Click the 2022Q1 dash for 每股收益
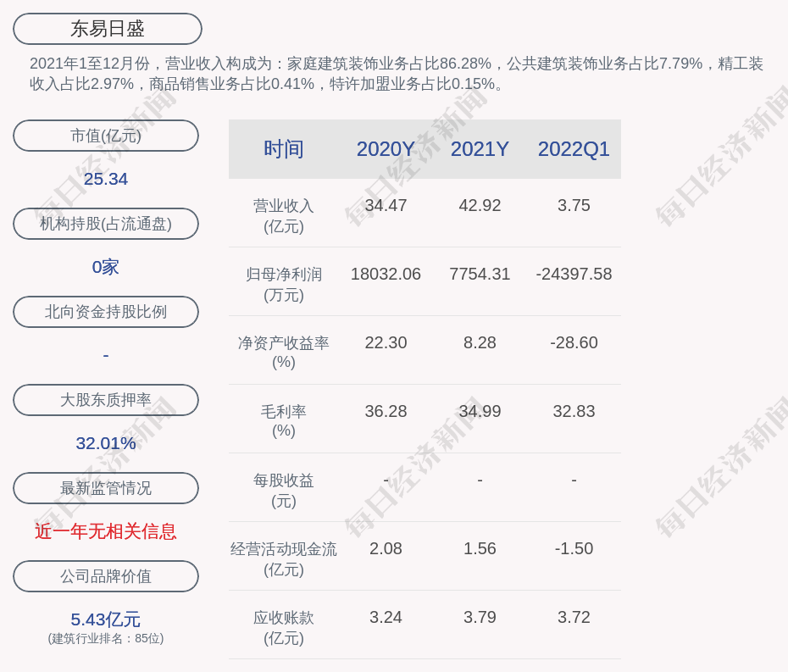 [x=574, y=480]
